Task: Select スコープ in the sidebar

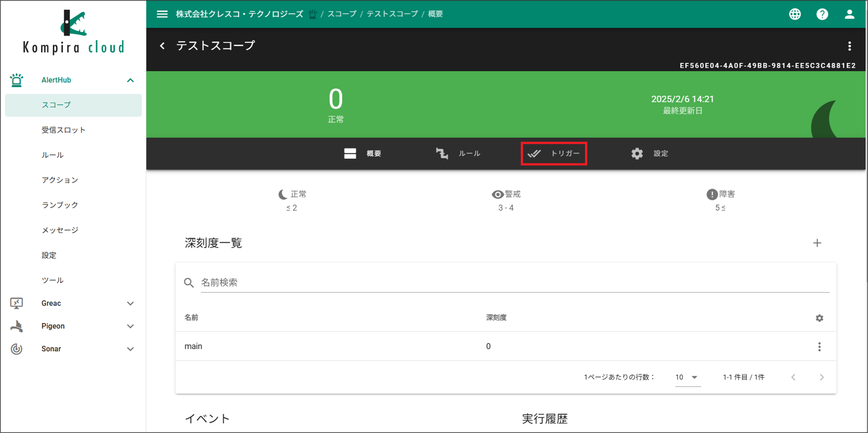Action: 73,105
